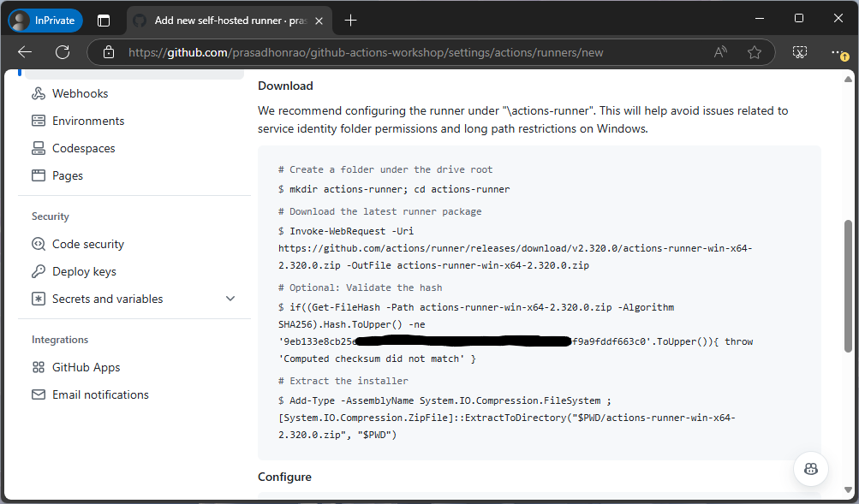Viewport: 859px width, 504px height.
Task: Click 'Computed checksum did not match' text
Action: click(x=373, y=359)
